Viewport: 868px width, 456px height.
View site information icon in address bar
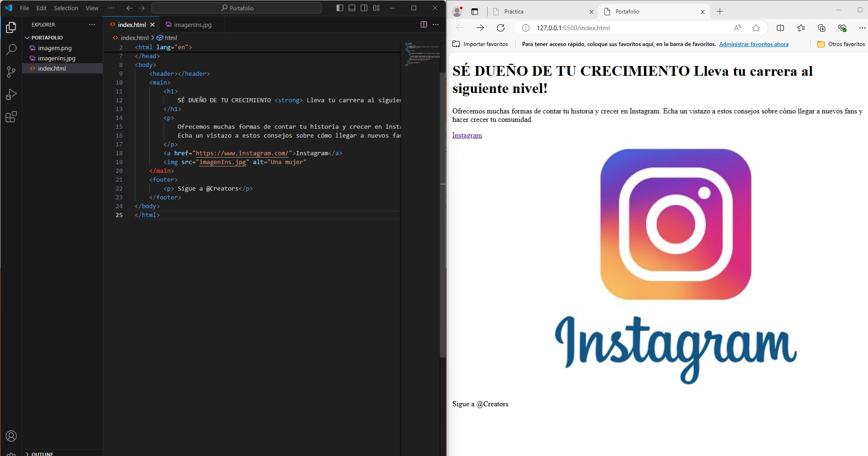point(526,28)
